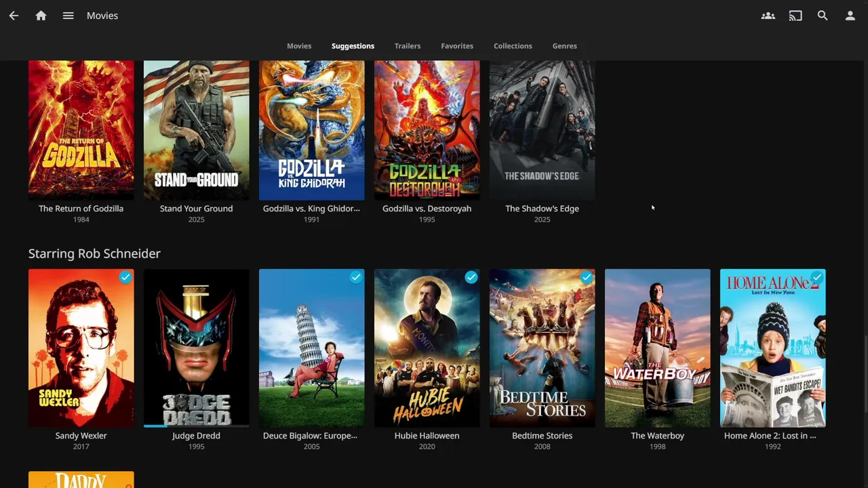Select the Home Alone 2 poster
This screenshot has width=868, height=488.
772,348
